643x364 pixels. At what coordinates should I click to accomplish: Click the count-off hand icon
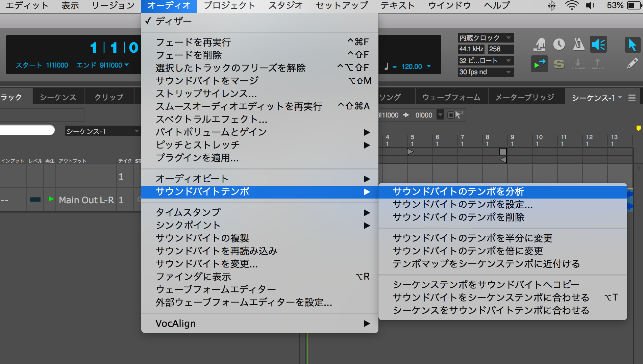click(x=540, y=44)
